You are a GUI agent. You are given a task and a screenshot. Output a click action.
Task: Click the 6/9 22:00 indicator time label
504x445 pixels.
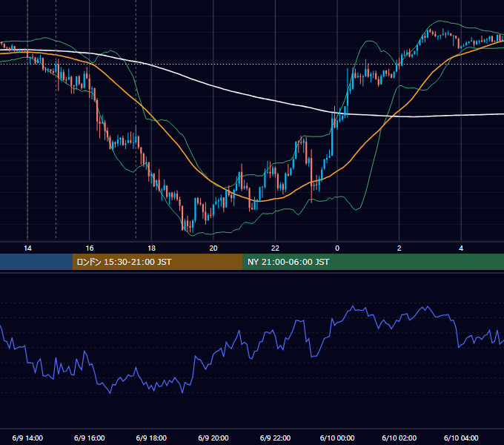pyautogui.click(x=275, y=438)
